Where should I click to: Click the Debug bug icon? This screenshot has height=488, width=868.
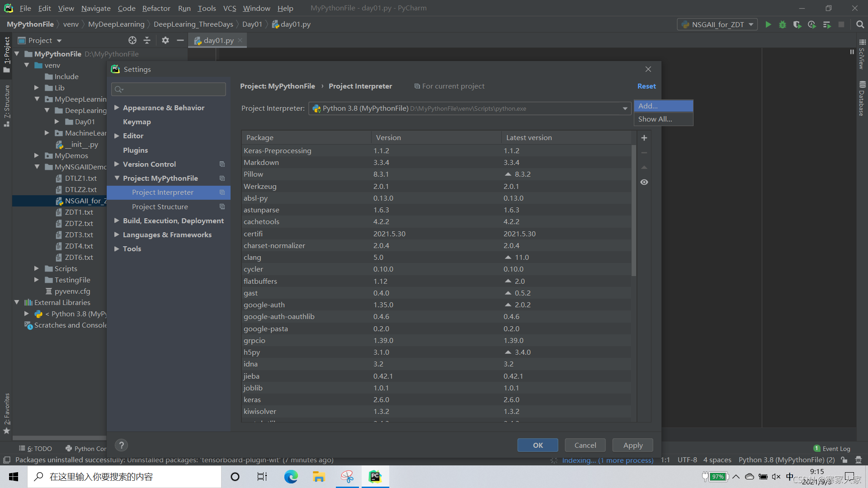click(783, 24)
